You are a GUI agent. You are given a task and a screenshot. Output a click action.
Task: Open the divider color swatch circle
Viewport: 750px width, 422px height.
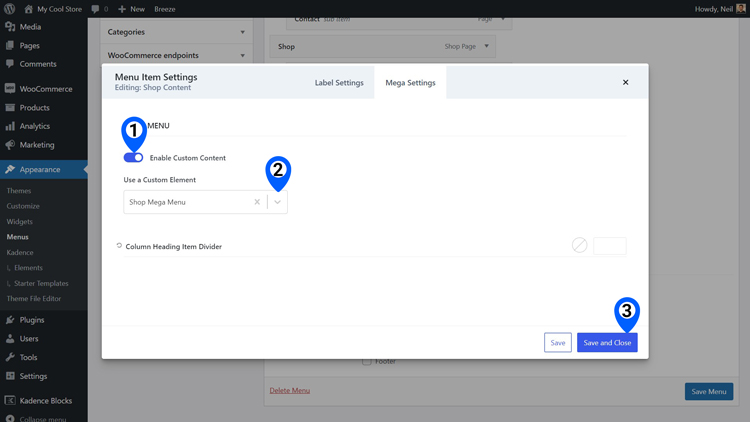tap(579, 245)
